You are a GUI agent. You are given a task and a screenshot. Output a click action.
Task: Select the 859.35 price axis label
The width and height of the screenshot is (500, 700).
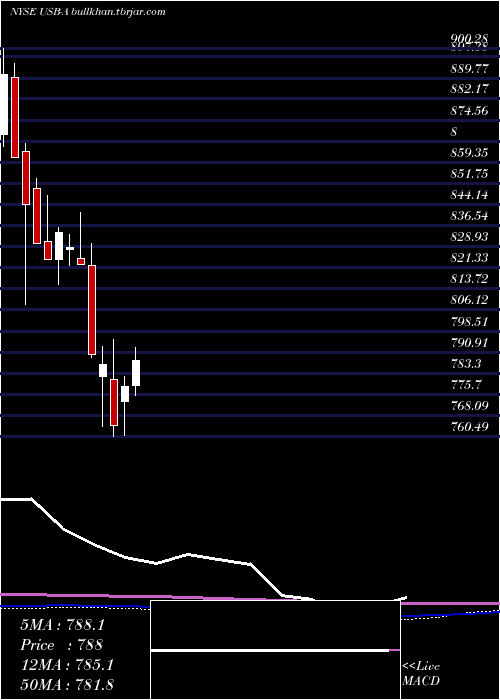469,153
